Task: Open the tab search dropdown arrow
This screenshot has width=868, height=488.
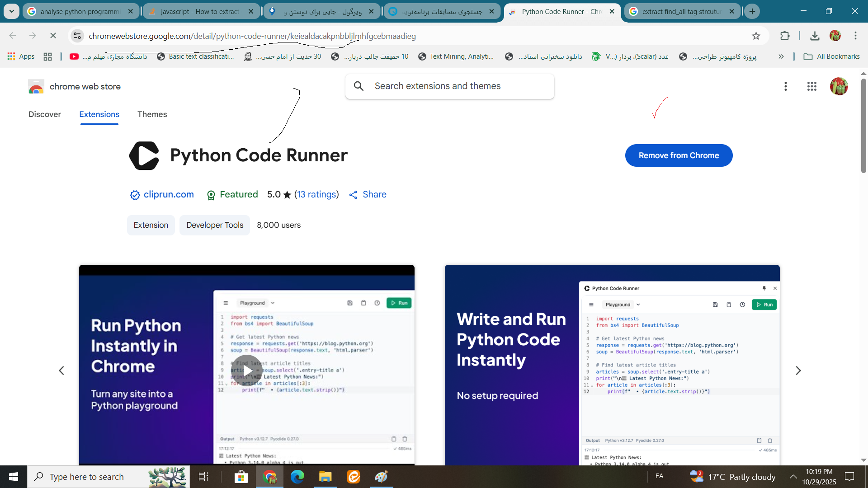Action: tap(12, 11)
